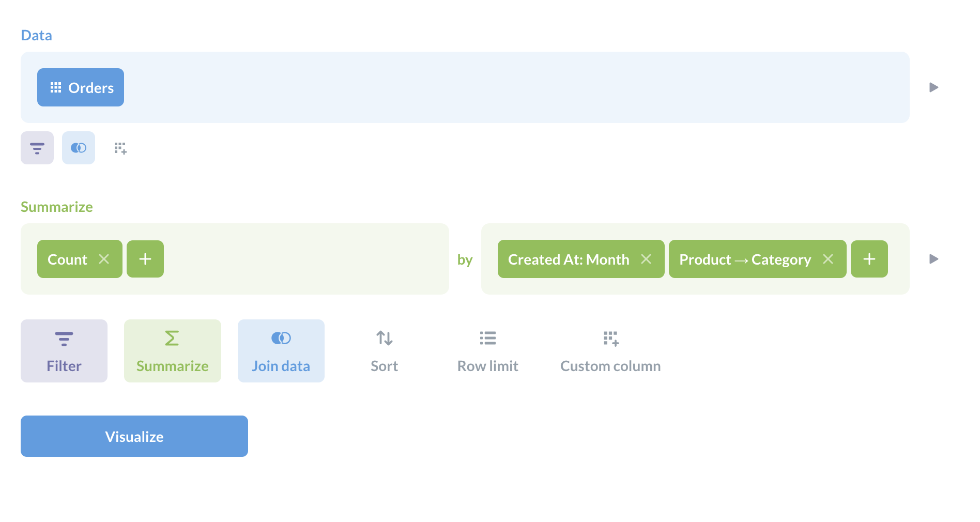Expand the Summarize preview arrow
This screenshot has width=980, height=522.
[933, 259]
